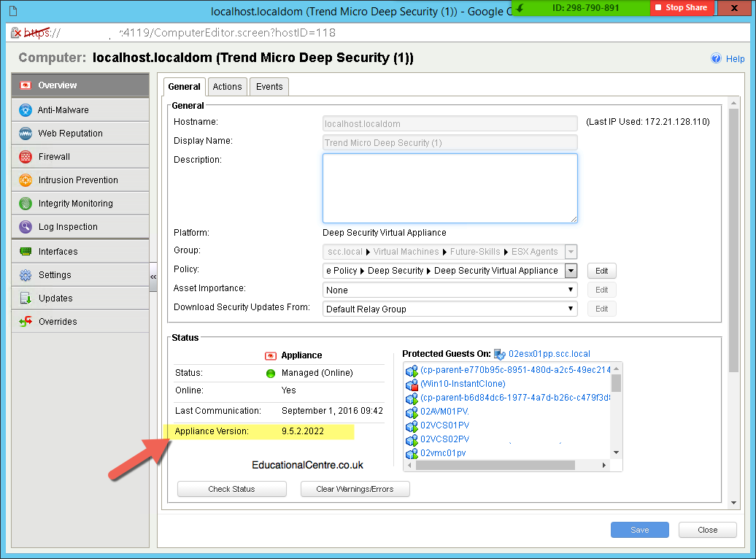The width and height of the screenshot is (756, 559).
Task: Open the Download Security Updates From dropdown
Action: pyautogui.click(x=450, y=309)
